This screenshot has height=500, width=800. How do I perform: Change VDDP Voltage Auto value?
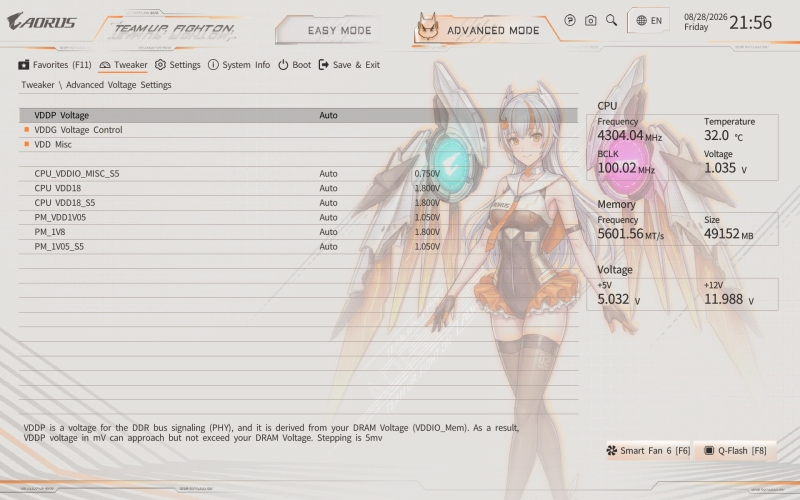coord(328,115)
